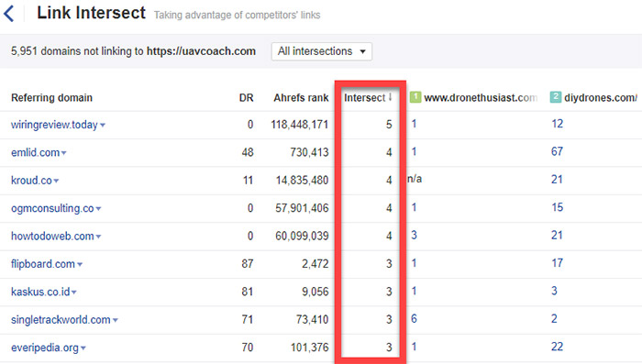Click the green number 1 badge icon

coord(415,97)
